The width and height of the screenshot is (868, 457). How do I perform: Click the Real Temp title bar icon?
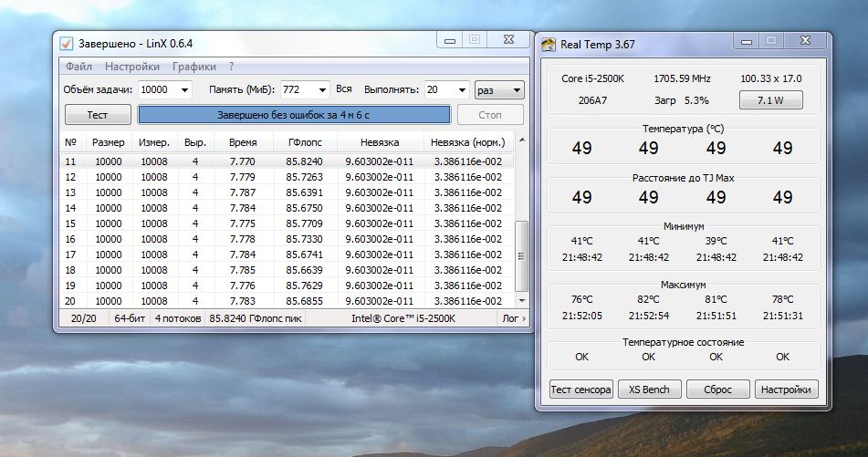pyautogui.click(x=548, y=45)
